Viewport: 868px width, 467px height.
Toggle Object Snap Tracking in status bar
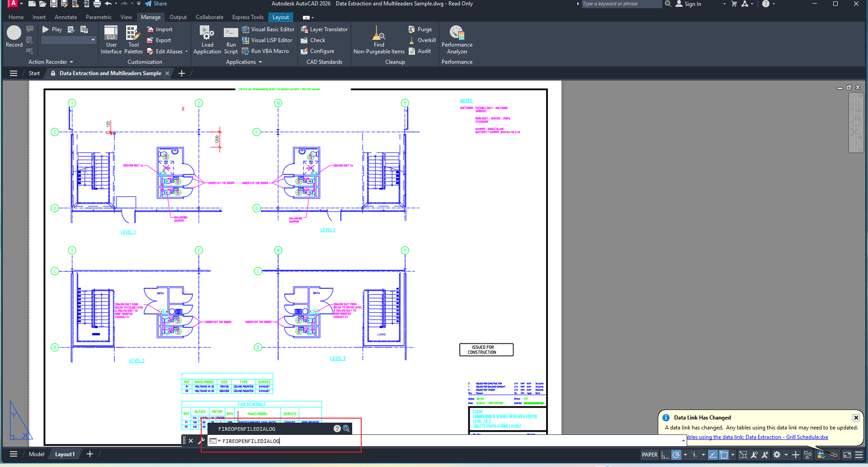coord(712,455)
